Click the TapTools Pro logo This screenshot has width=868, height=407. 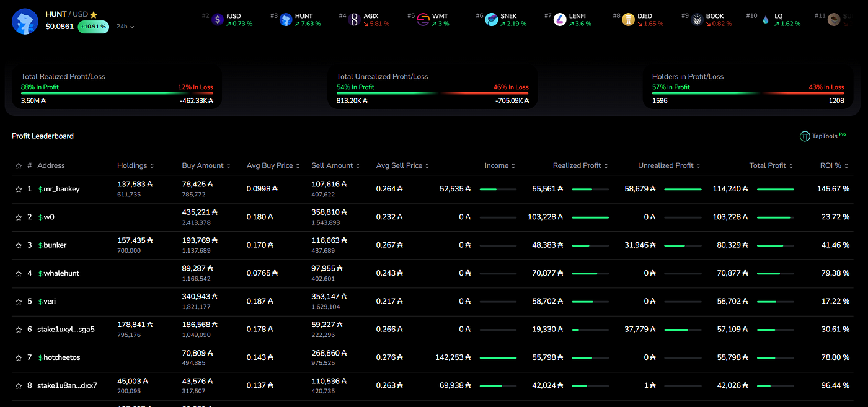[x=823, y=136]
